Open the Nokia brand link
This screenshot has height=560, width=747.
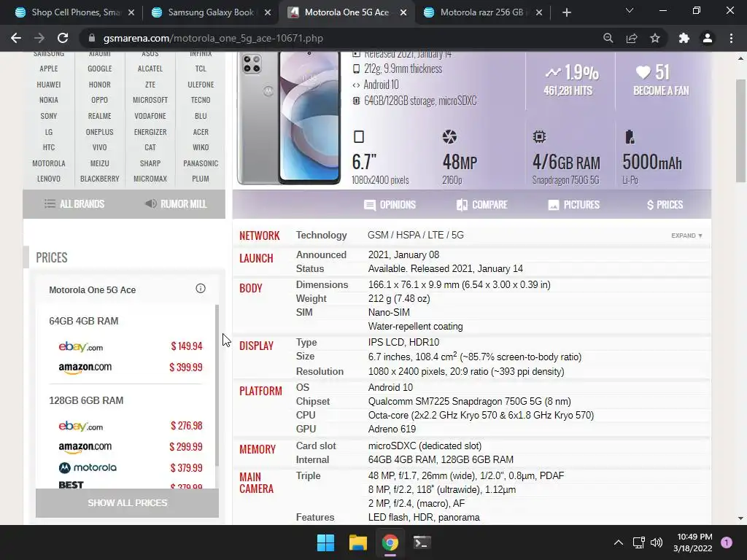(49, 100)
